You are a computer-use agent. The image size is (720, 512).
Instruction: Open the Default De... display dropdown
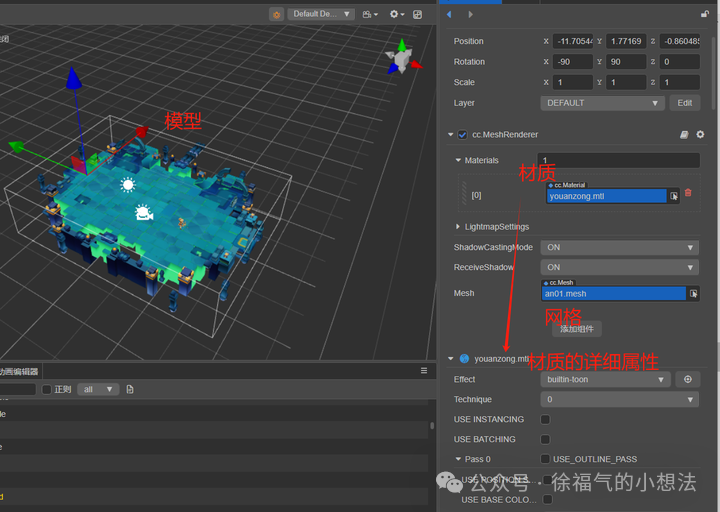[321, 14]
